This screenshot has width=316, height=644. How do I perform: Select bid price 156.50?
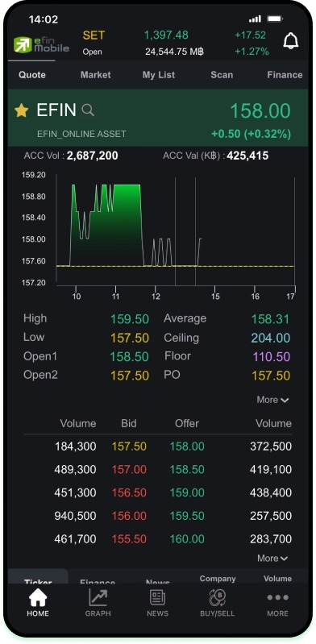[129, 492]
